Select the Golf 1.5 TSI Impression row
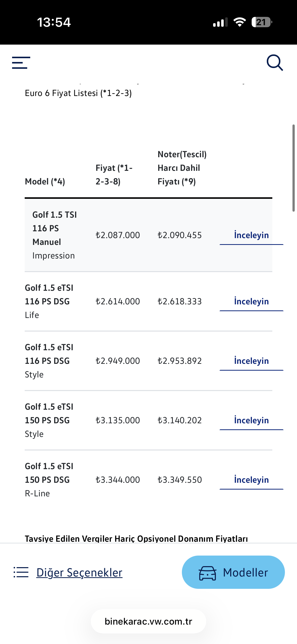 148,235
